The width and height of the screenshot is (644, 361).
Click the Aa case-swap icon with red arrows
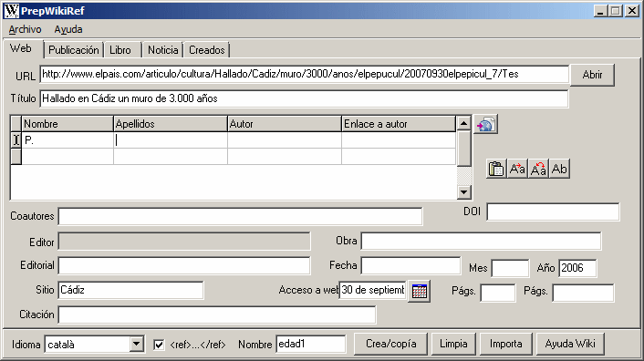tap(538, 169)
